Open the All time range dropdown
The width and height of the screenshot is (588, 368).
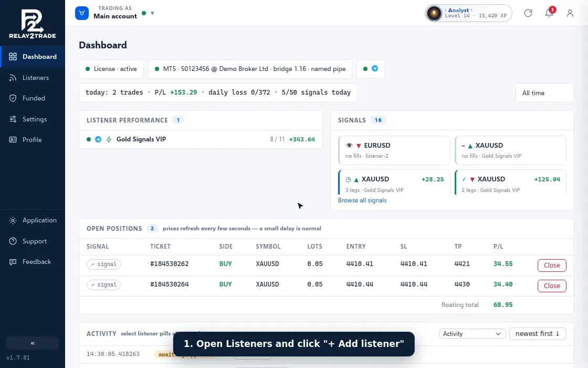(545, 93)
